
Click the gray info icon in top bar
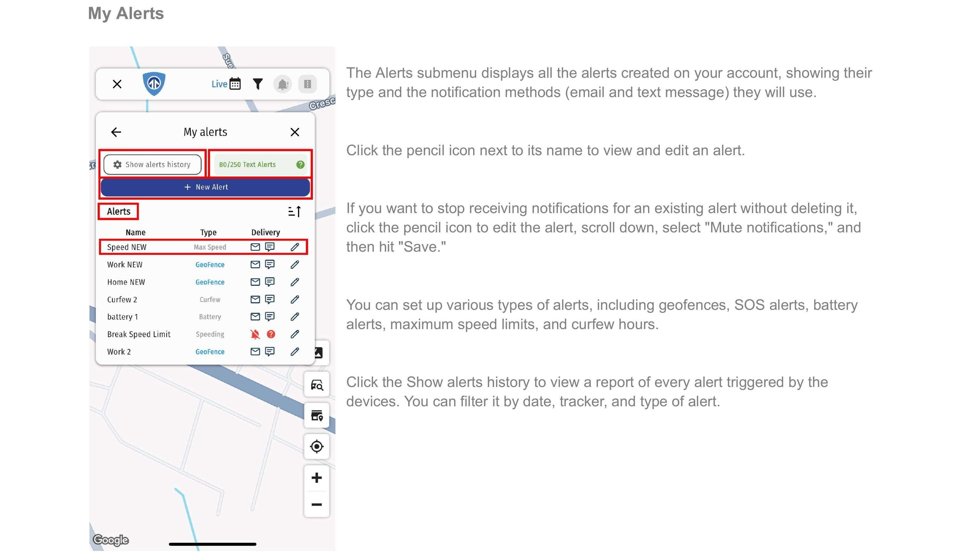click(x=308, y=84)
